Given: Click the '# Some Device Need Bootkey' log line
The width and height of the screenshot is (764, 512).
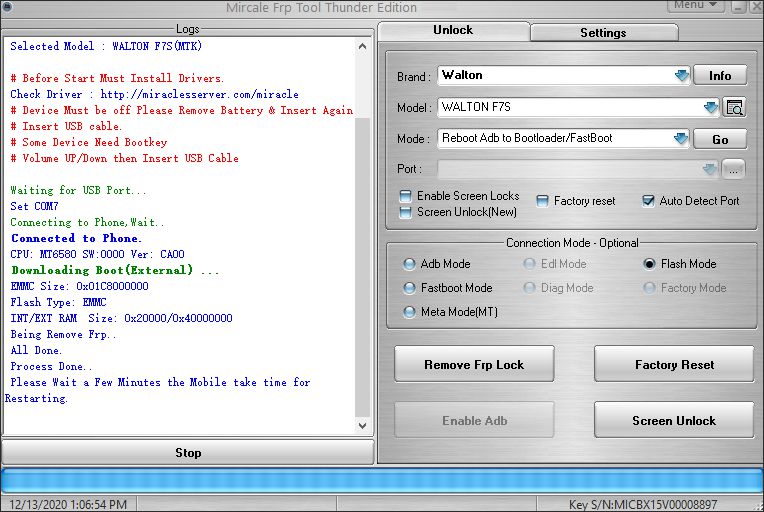Looking at the screenshot, I should click(89, 143).
